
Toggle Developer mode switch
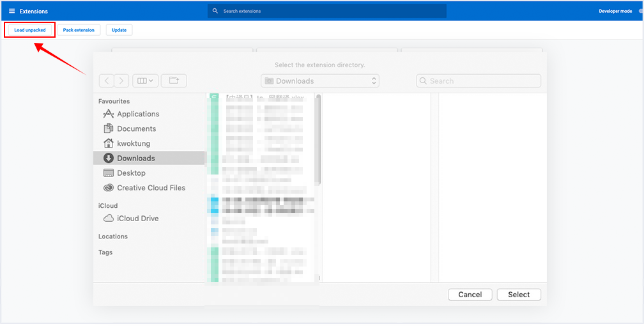[641, 11]
